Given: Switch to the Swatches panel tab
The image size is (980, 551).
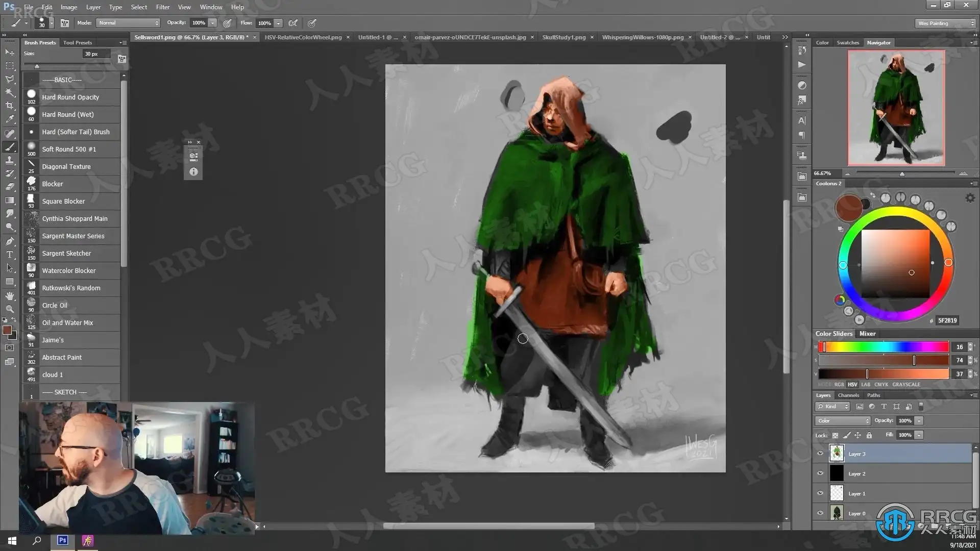Looking at the screenshot, I should click(847, 43).
